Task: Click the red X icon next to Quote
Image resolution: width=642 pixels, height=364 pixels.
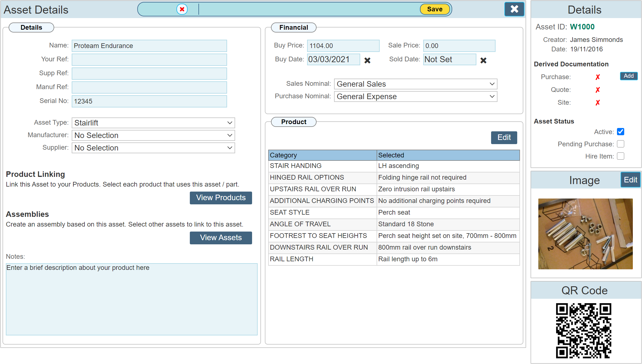Action: (598, 90)
